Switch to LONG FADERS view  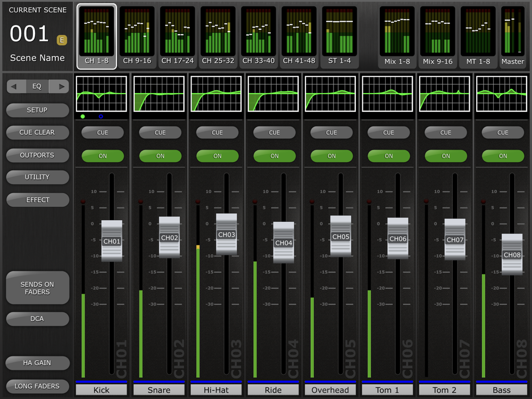click(37, 386)
